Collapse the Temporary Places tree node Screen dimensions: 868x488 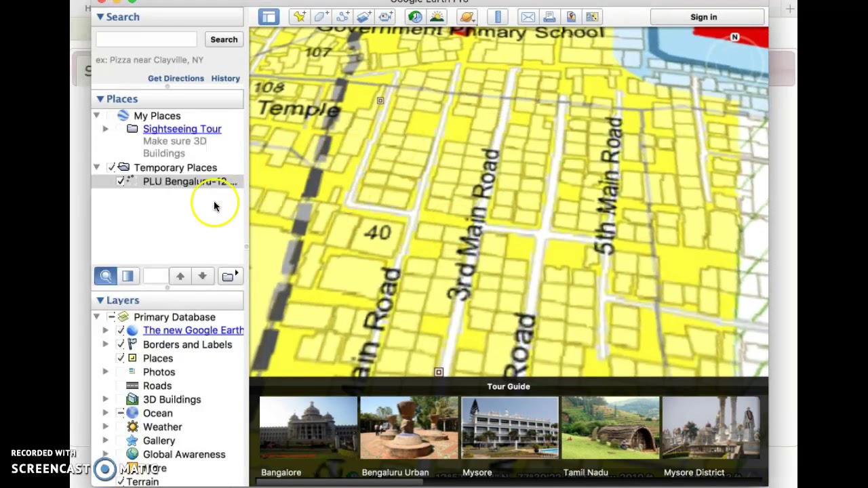pyautogui.click(x=96, y=167)
